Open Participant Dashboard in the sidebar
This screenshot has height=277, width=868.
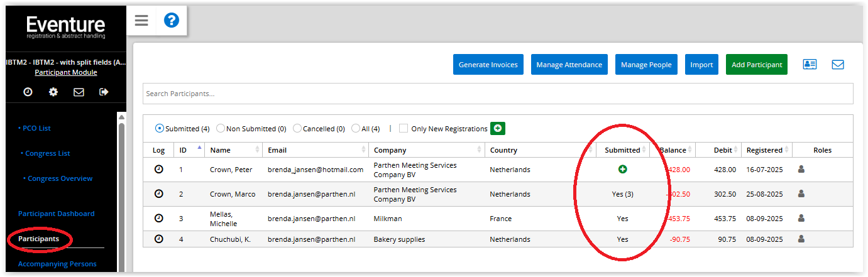(x=56, y=214)
